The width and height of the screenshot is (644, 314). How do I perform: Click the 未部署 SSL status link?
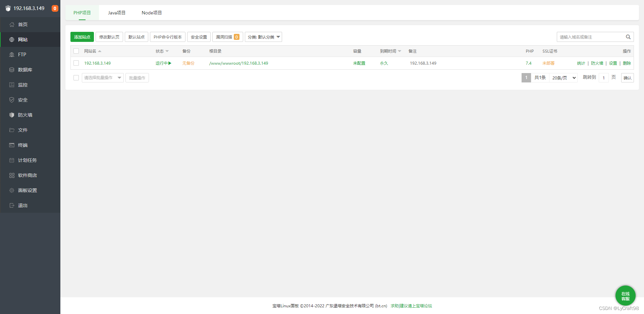pyautogui.click(x=548, y=63)
